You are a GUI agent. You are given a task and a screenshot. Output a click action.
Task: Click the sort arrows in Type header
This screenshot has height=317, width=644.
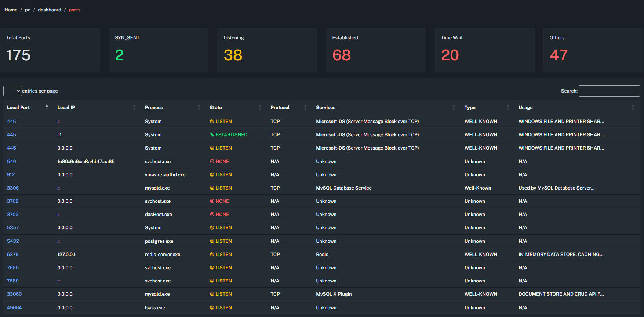[508, 107]
